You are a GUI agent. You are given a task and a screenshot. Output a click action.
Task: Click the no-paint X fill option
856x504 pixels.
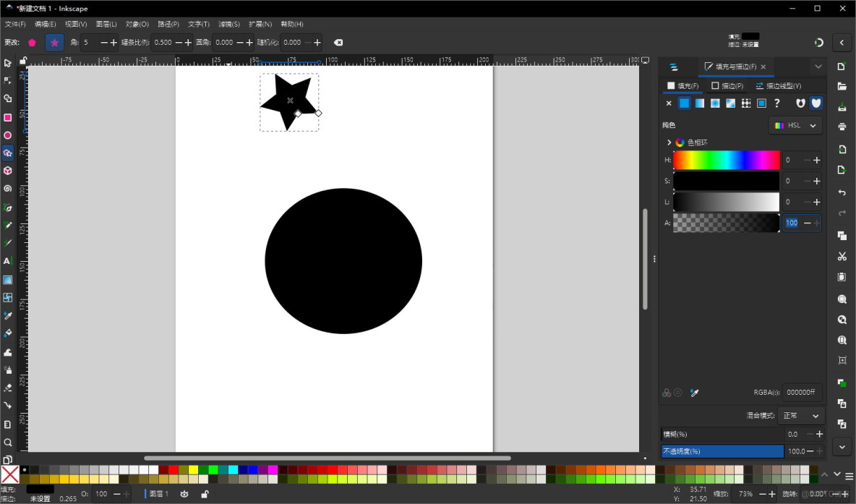tap(669, 103)
